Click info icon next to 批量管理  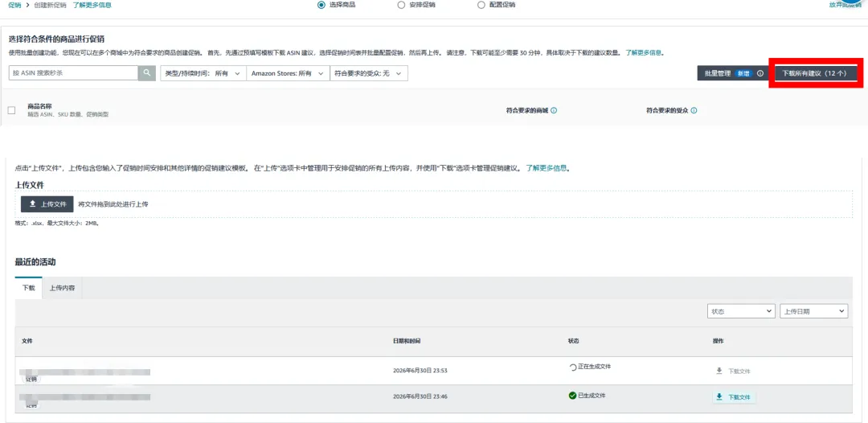pyautogui.click(x=760, y=73)
